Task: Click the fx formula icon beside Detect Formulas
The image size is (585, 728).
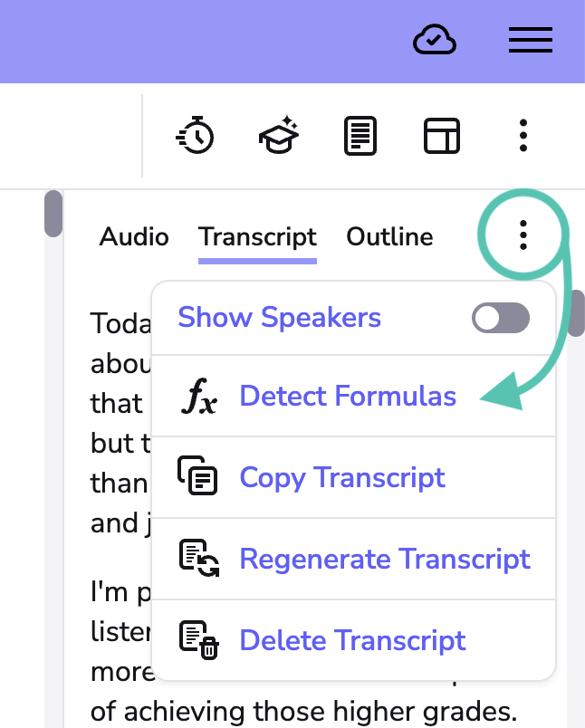Action: pyautogui.click(x=197, y=397)
